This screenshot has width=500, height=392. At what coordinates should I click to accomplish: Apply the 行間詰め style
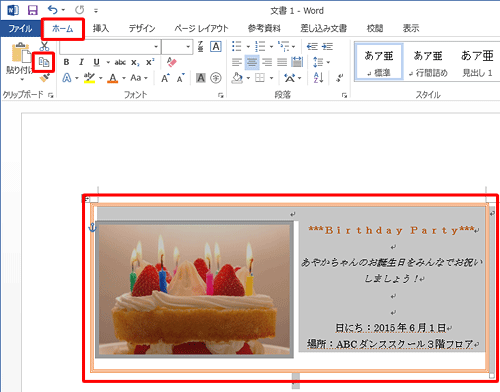click(x=428, y=62)
